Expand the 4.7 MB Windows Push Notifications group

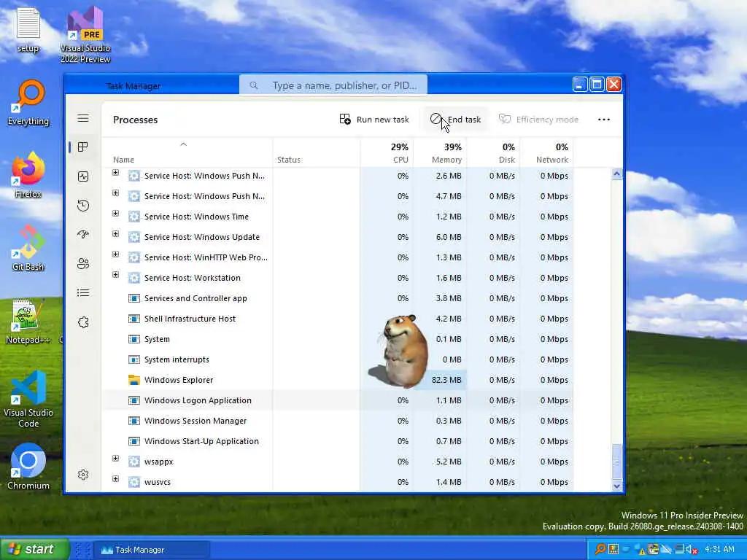[x=115, y=192]
